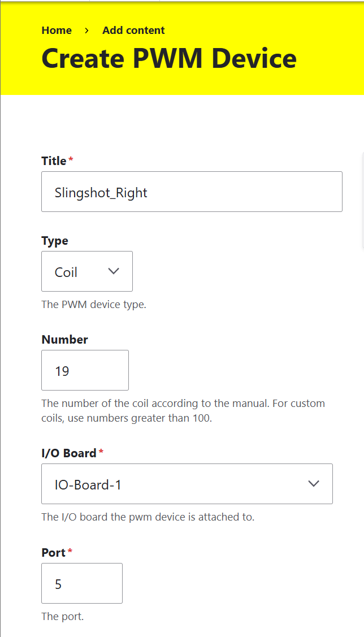
Task: Click the chevron arrow in Type select
Action: tap(114, 272)
